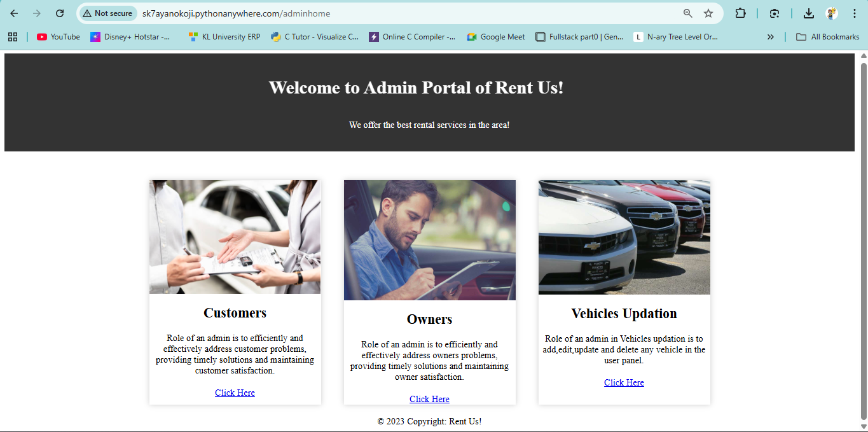The width and height of the screenshot is (868, 432).
Task: Open the apps grid icon in bookmarks bar
Action: pos(13,37)
